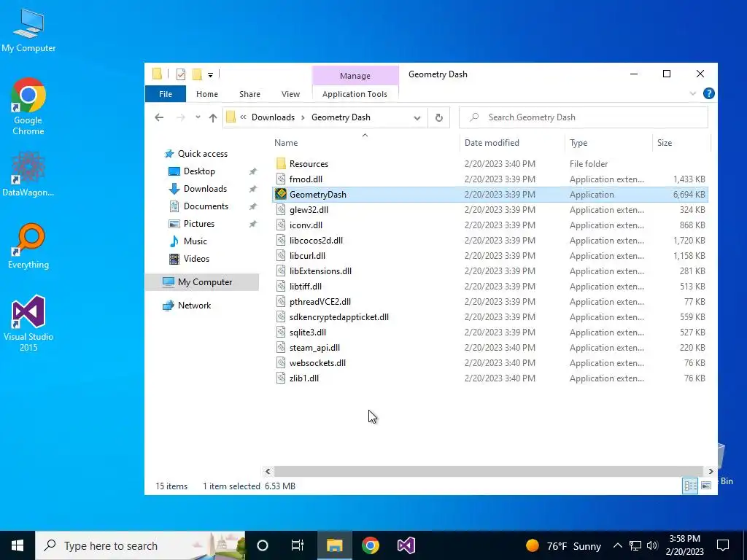Go up one folder level

pos(213,117)
